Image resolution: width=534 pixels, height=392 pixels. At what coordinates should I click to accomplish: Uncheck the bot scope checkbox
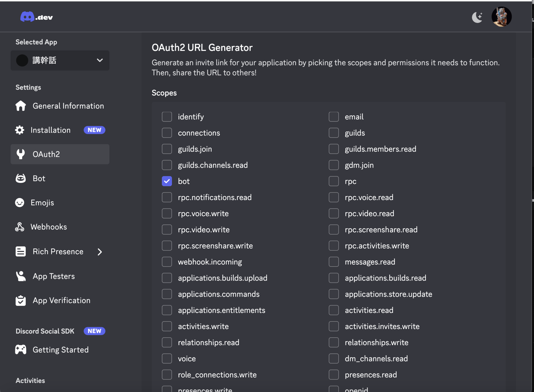click(x=167, y=181)
